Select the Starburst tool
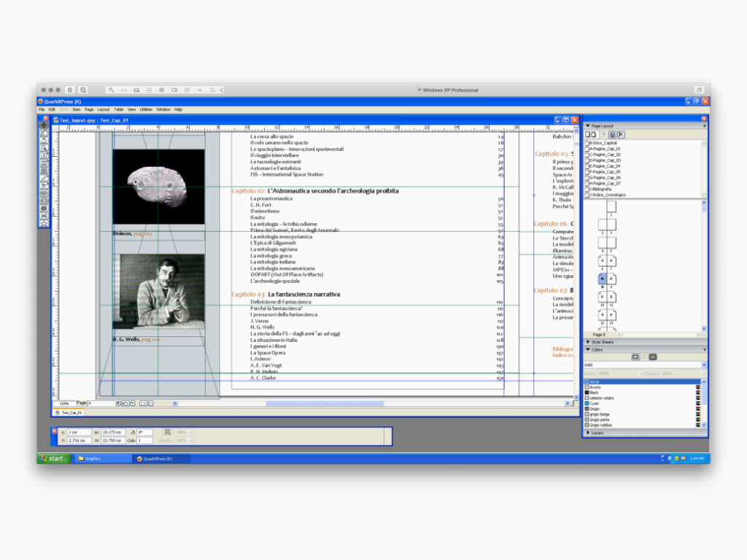 [x=44, y=223]
